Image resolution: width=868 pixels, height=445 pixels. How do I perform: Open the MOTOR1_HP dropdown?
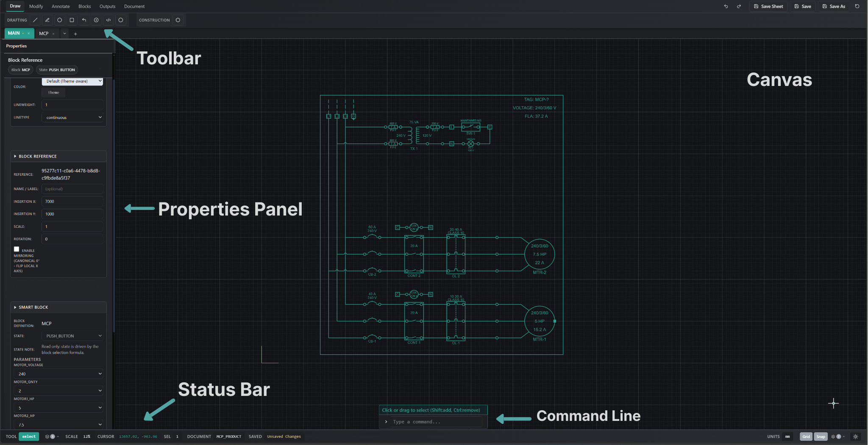(x=58, y=408)
